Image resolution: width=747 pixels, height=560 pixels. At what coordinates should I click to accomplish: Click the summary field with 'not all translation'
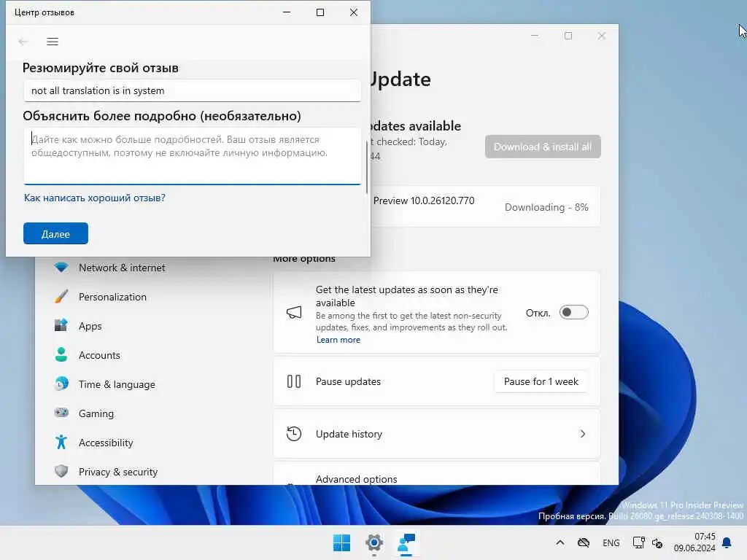point(192,90)
